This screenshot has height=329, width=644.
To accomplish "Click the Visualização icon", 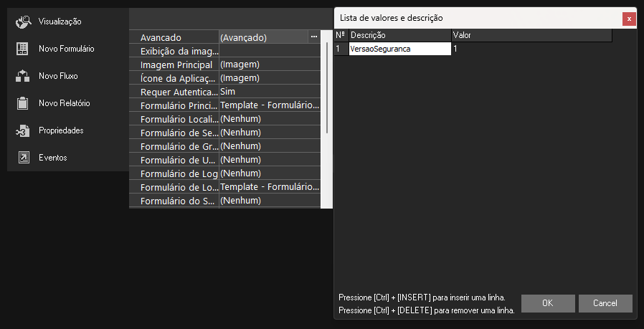I will (23, 22).
